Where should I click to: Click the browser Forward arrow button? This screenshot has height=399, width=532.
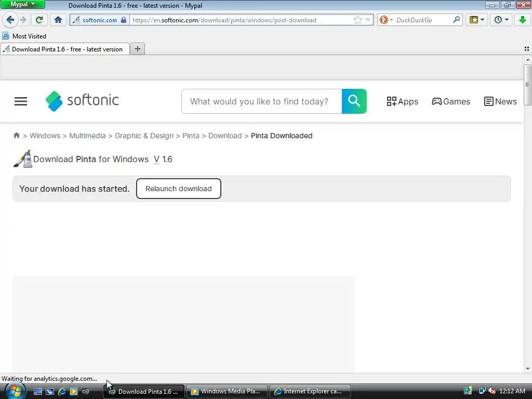(23, 20)
